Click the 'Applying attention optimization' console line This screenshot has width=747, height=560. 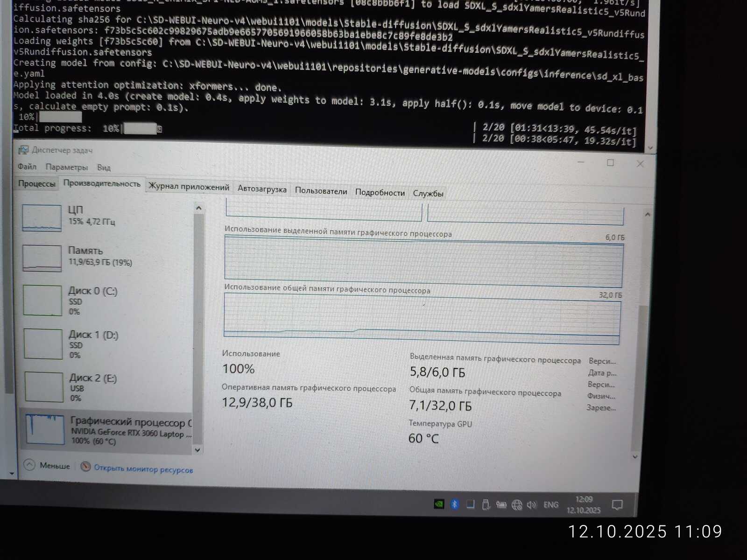coord(148,86)
